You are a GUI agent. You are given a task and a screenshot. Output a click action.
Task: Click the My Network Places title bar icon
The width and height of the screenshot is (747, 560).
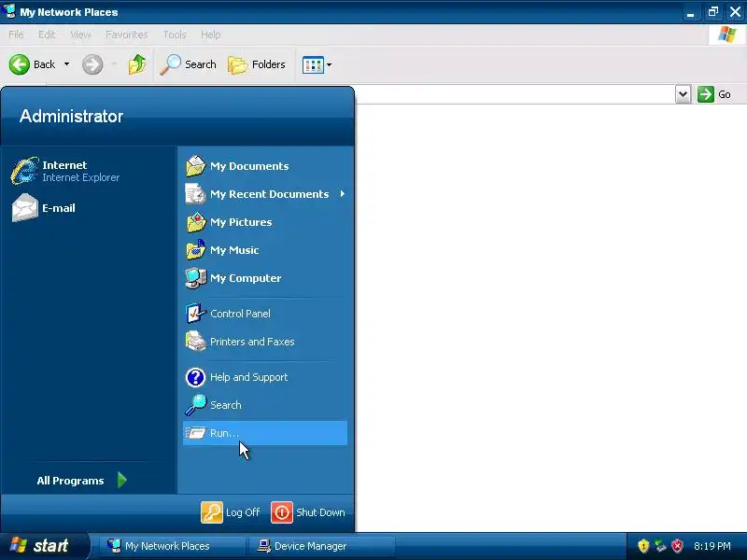(8, 11)
